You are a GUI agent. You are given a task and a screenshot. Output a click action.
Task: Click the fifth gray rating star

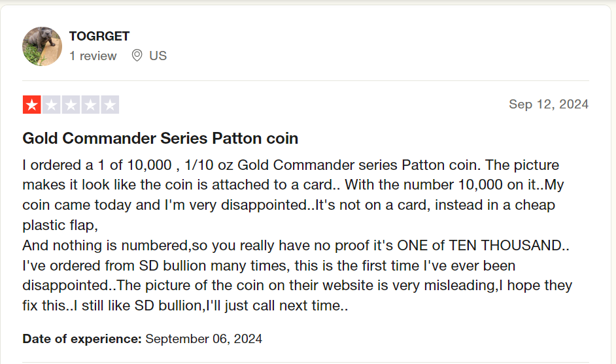click(x=110, y=105)
